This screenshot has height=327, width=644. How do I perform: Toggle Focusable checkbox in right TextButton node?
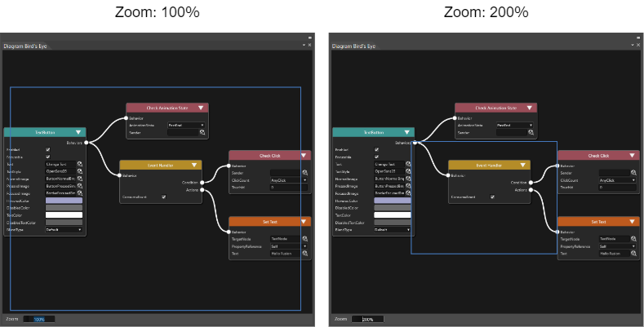pos(376,157)
